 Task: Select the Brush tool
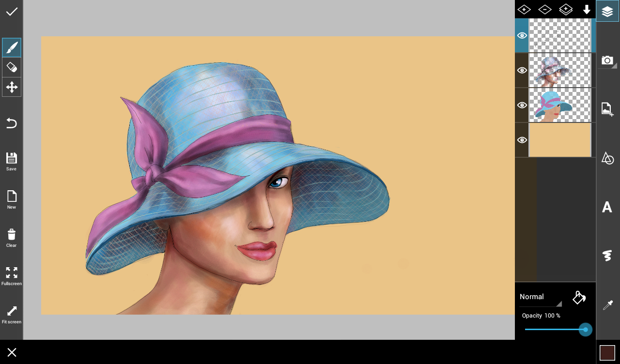[12, 48]
